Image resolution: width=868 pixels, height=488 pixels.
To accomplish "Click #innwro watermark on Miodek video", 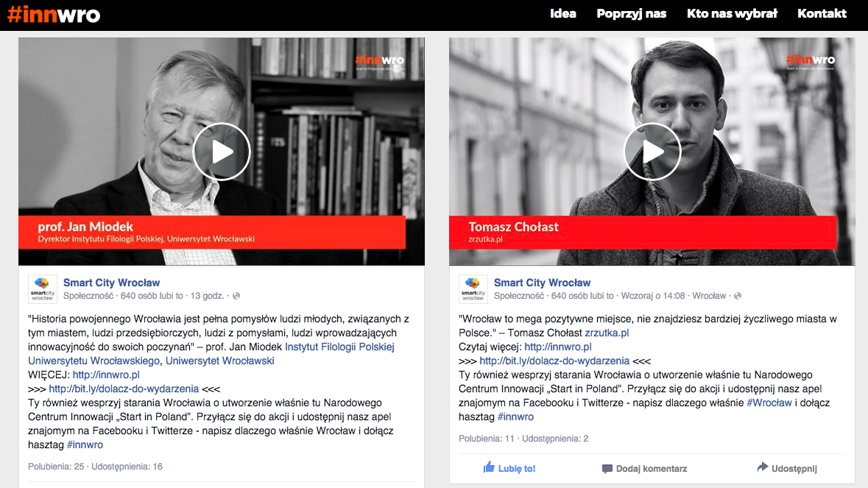I will click(380, 60).
